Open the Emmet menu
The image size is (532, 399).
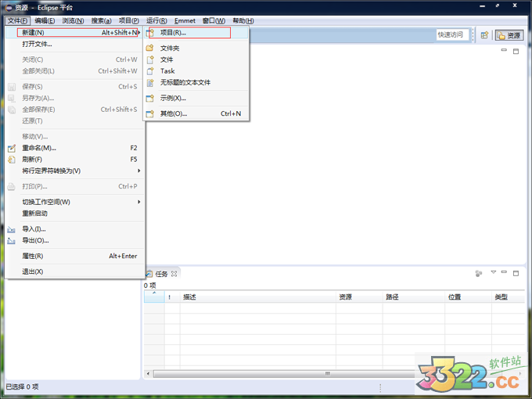(x=185, y=20)
